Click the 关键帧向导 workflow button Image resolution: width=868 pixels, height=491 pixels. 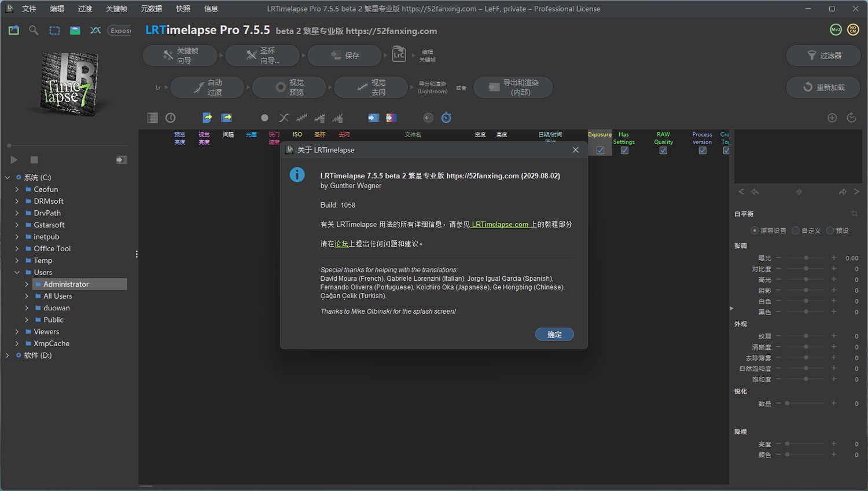[180, 56]
